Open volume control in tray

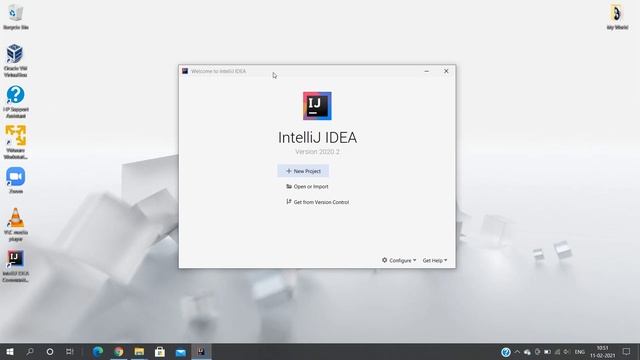567,352
